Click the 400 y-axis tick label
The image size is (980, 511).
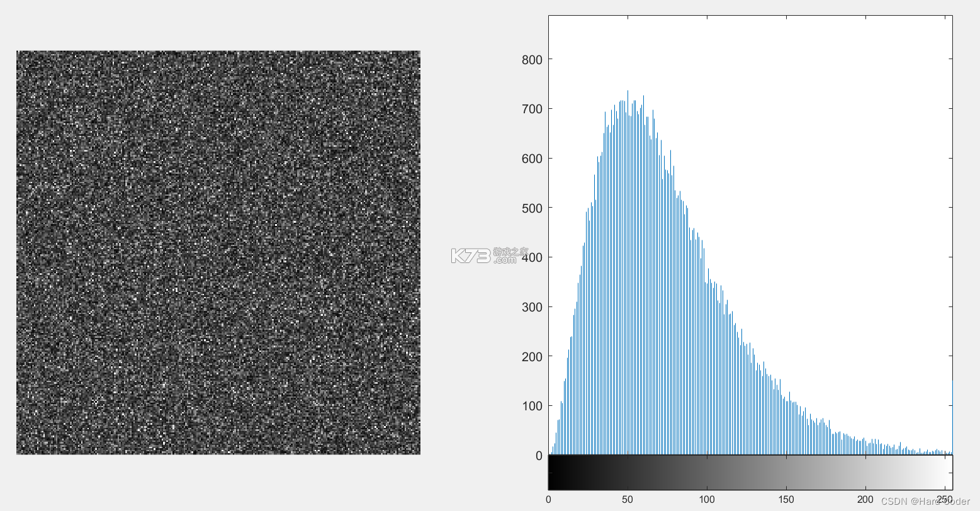[532, 257]
